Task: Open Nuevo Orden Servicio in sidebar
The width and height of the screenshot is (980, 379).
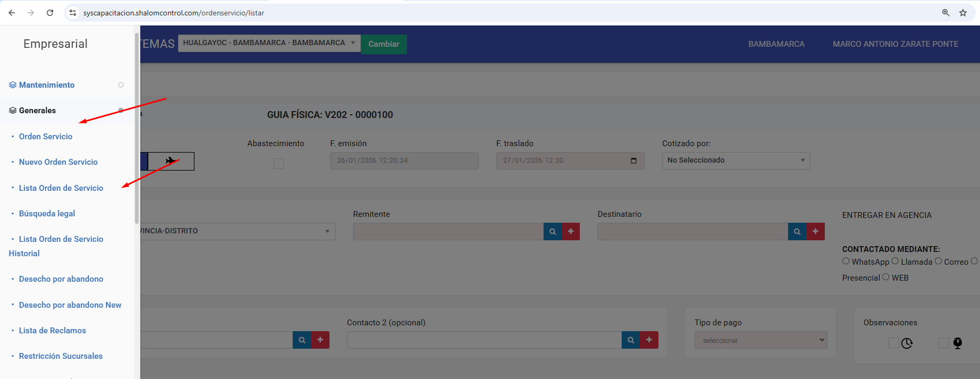Action: tap(58, 162)
